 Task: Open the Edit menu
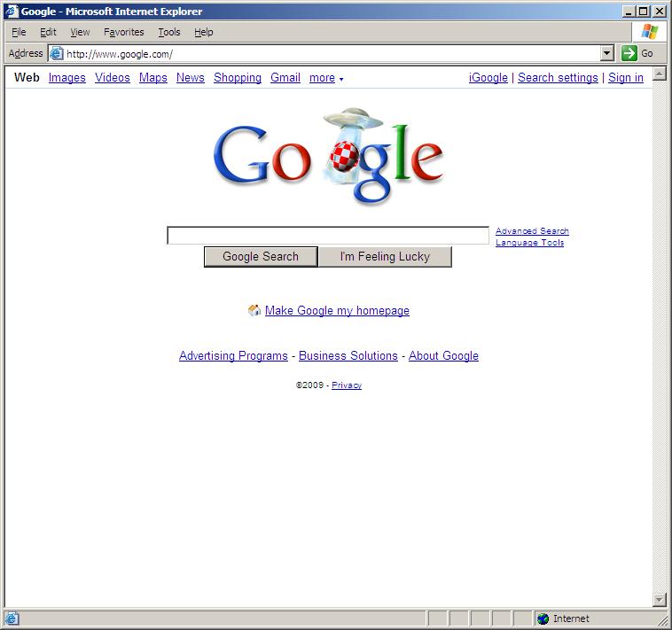[x=48, y=32]
